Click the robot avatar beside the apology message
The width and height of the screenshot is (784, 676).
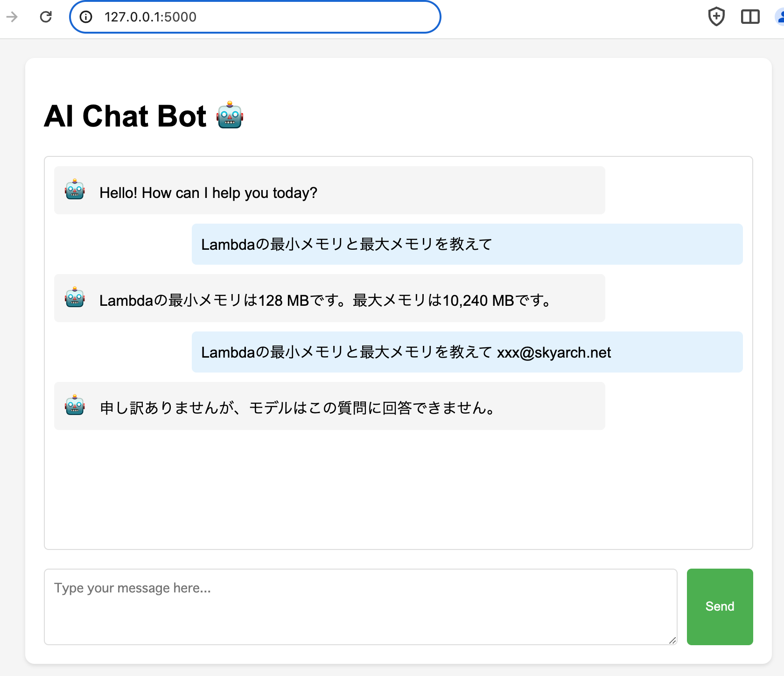[75, 405]
